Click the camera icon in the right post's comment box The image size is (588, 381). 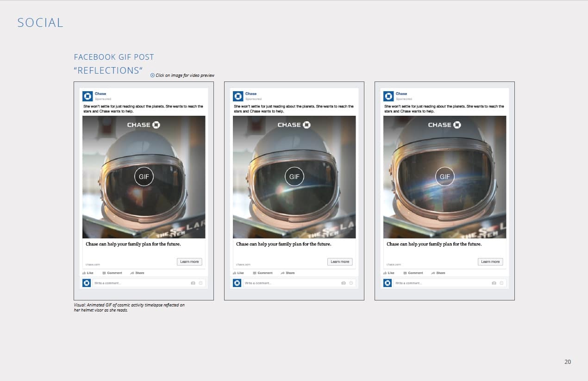coord(494,283)
